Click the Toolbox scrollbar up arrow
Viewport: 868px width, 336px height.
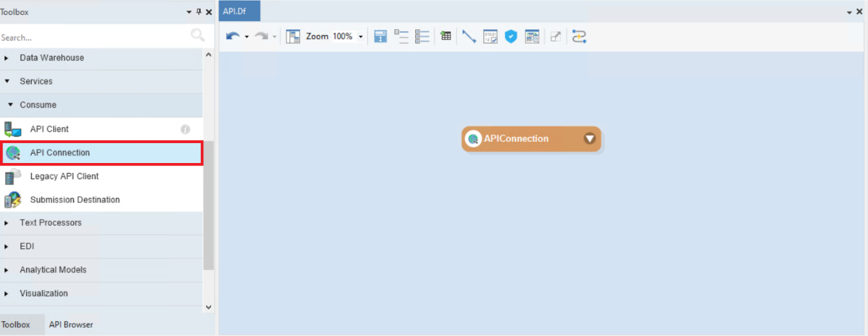[208, 55]
